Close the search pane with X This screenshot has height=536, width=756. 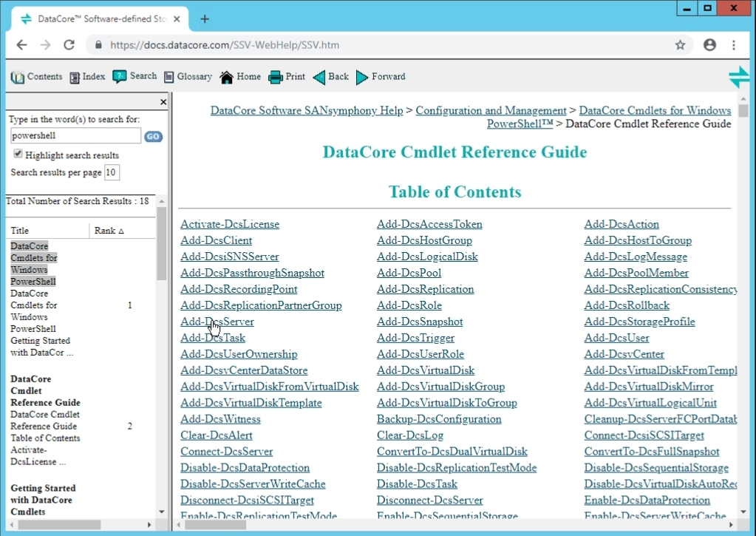(x=163, y=102)
